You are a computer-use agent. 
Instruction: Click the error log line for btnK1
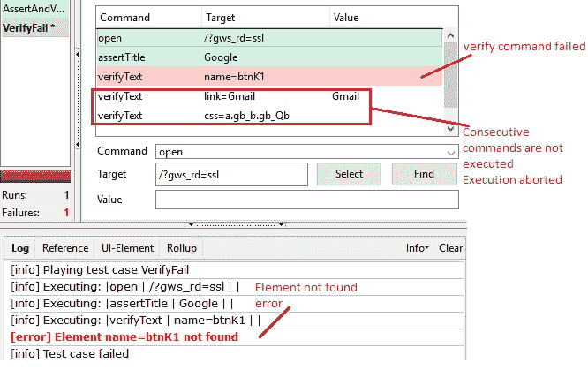124,336
